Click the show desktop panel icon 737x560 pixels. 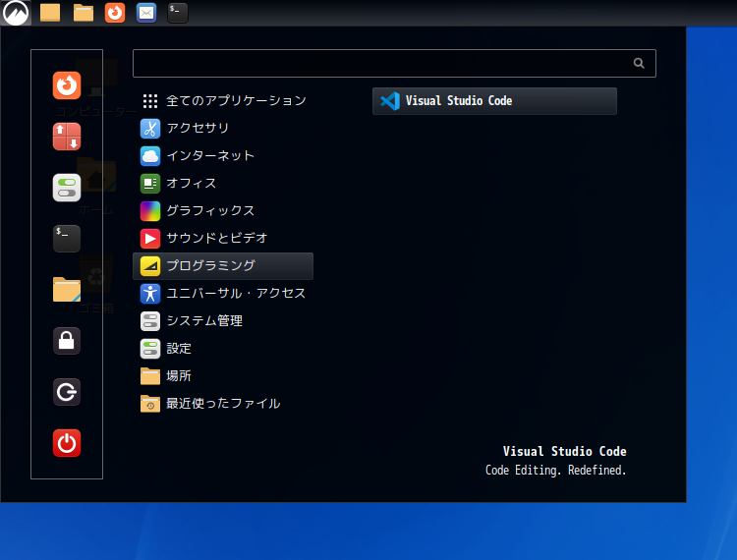[50, 13]
